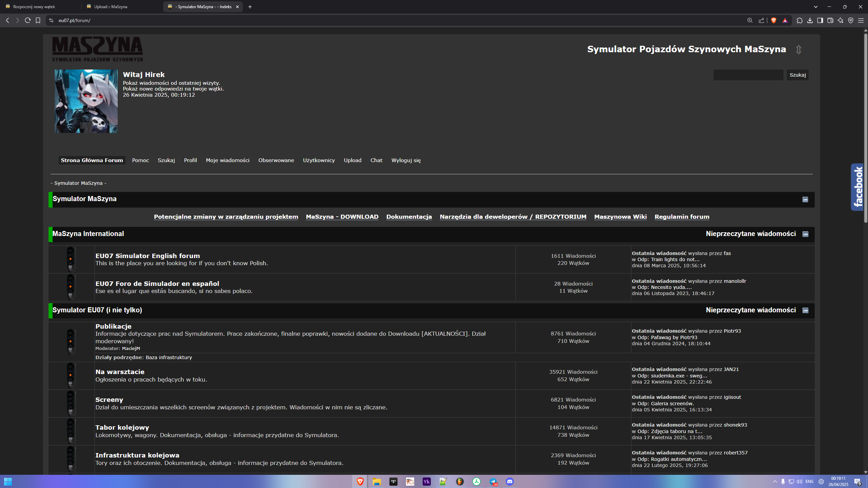Viewport: 868px width, 488px height.
Task: Open Nieprzeczytane wiadomości in MaSzyna International header
Action: 751,234
